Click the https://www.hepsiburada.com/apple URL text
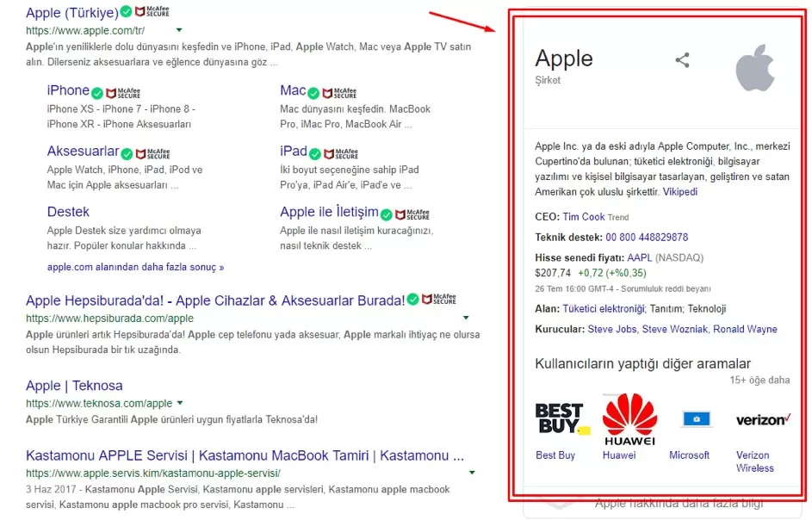The height and width of the screenshot is (520, 812). (x=109, y=318)
